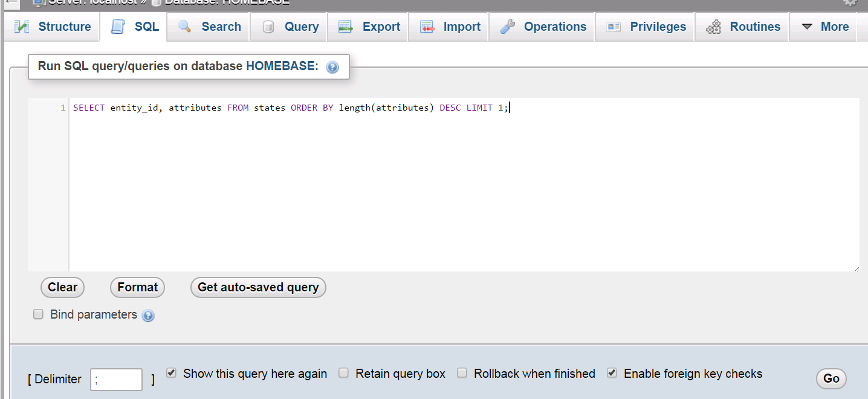868x399 pixels.
Task: Click inside the Delimiter input field
Action: (x=116, y=379)
